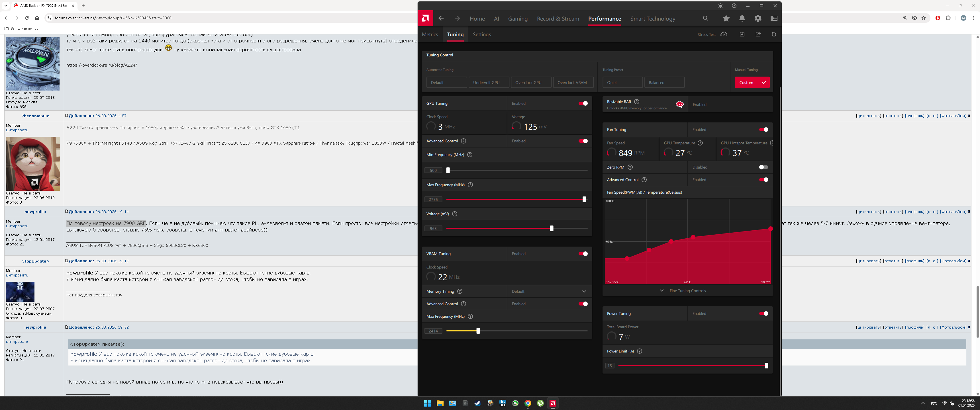Image resolution: width=980 pixels, height=410 pixels.
Task: Open the AMD help question mark icon
Action: (x=734, y=6)
